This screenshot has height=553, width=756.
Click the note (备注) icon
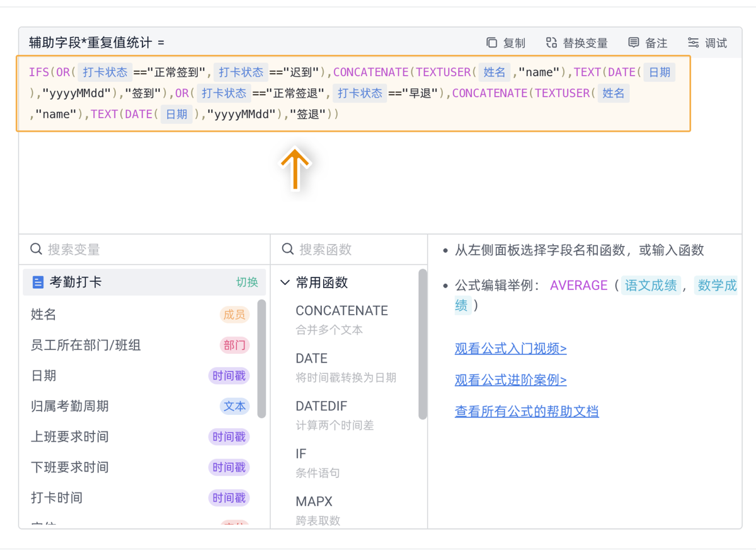click(x=634, y=43)
